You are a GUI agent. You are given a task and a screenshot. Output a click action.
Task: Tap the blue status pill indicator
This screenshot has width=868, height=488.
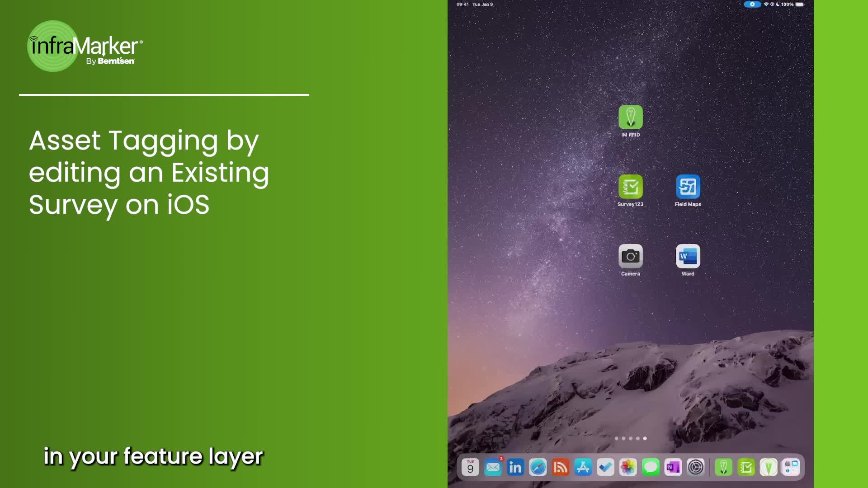[752, 5]
